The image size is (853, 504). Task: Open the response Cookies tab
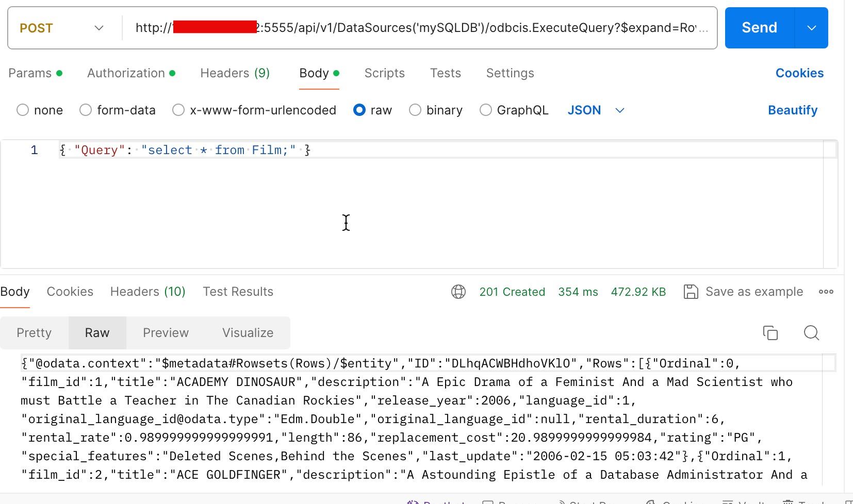(70, 292)
